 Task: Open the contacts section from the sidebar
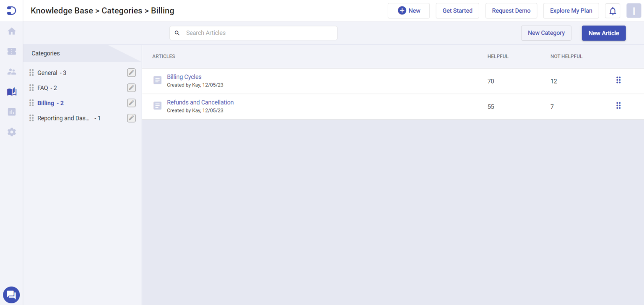[x=11, y=71]
